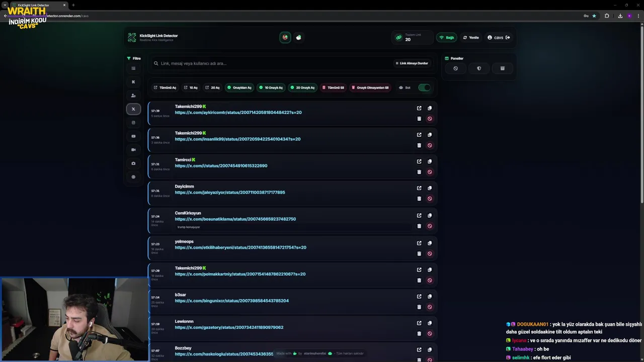Open the x.com/i/status link from Tamircci
Viewport: 644px width, 362px height.
coord(221,166)
